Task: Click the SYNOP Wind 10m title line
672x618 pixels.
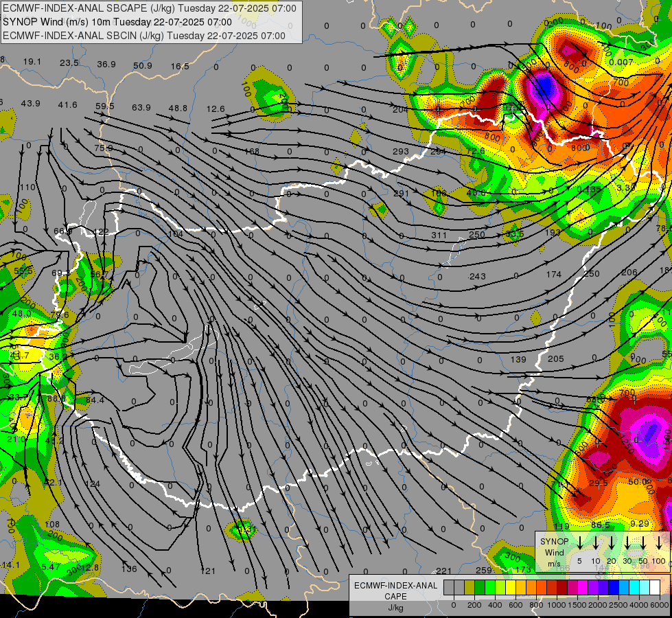Action: (117, 22)
